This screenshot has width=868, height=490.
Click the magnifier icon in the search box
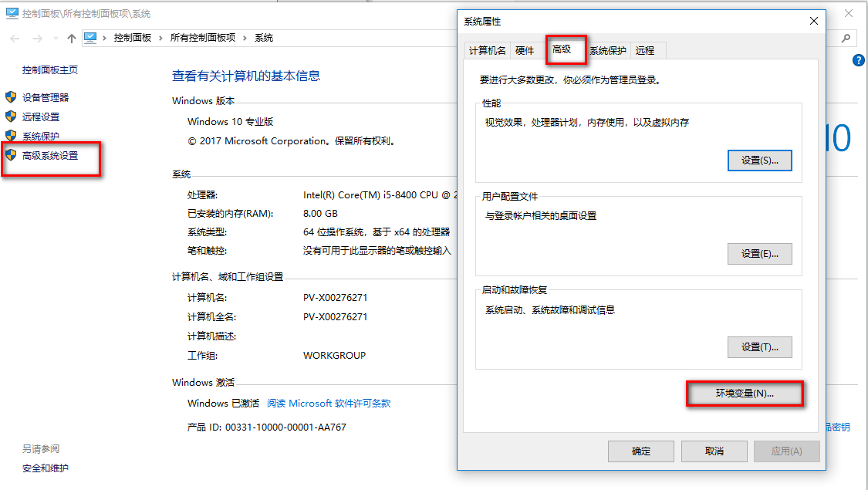(x=845, y=37)
